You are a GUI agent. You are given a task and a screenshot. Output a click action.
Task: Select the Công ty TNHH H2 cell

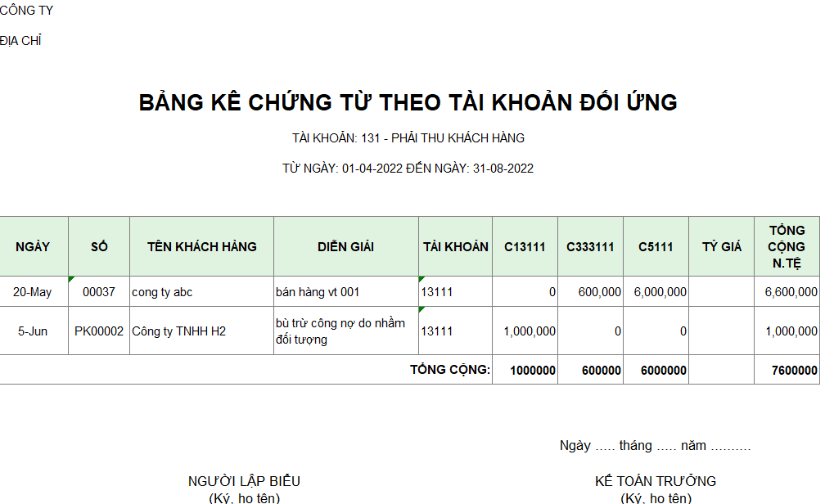pos(201,331)
